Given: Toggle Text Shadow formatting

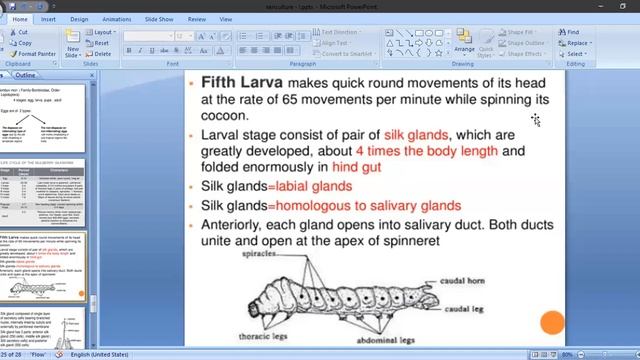Looking at the screenshot, I should coord(176,51).
